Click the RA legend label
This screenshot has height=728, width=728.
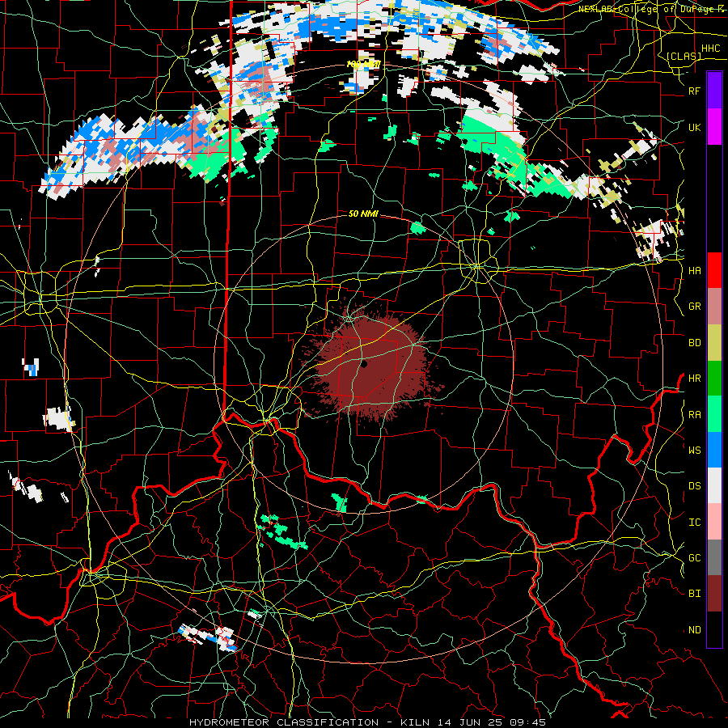[694, 414]
